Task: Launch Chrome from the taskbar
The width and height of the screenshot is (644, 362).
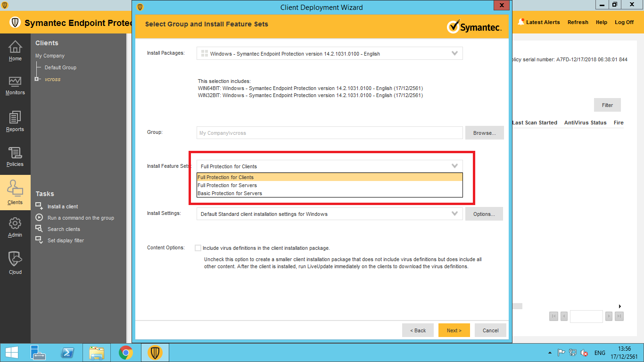Action: pos(125,353)
